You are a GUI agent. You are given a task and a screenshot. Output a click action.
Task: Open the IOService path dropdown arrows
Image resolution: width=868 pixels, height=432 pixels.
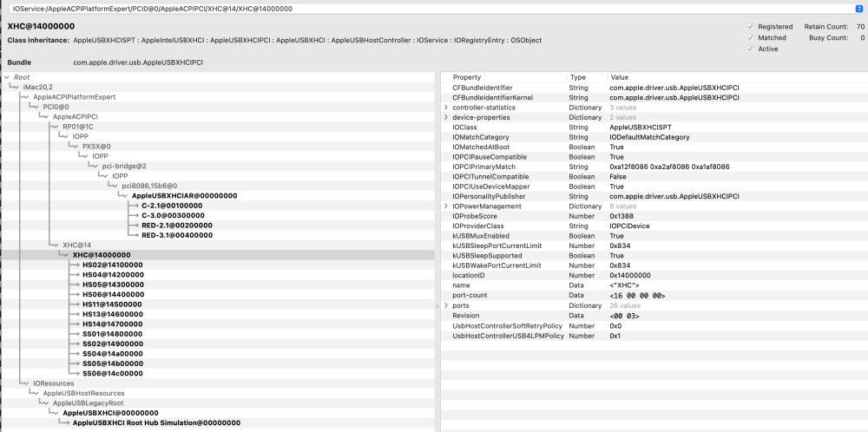(858, 9)
